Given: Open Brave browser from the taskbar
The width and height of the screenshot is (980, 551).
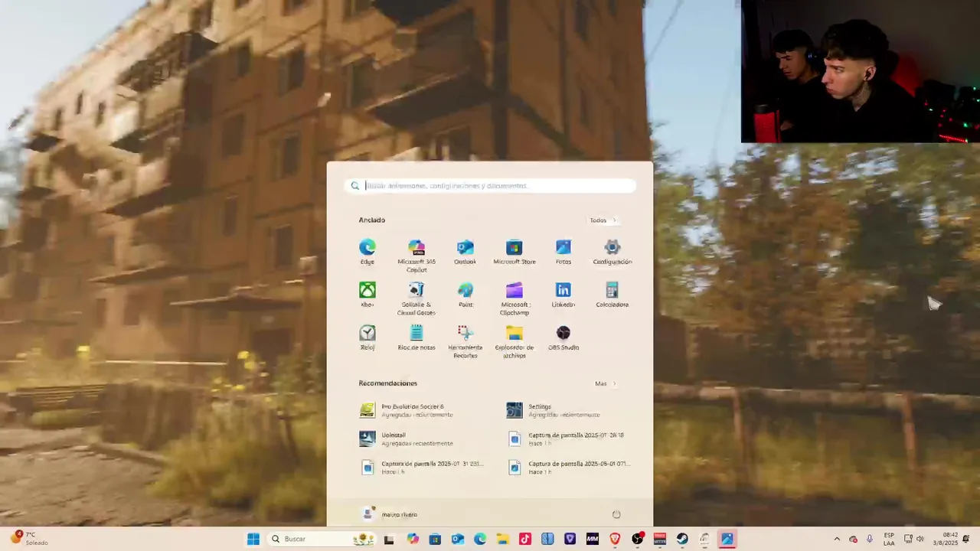Looking at the screenshot, I should tap(615, 539).
